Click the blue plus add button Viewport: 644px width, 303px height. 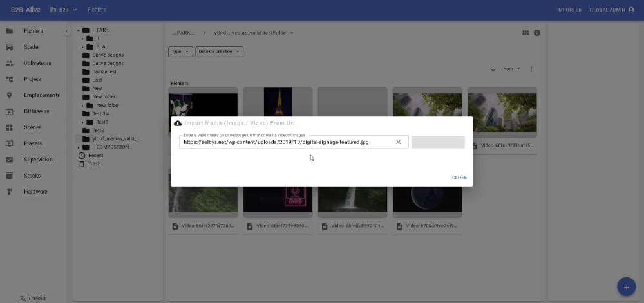tap(627, 287)
